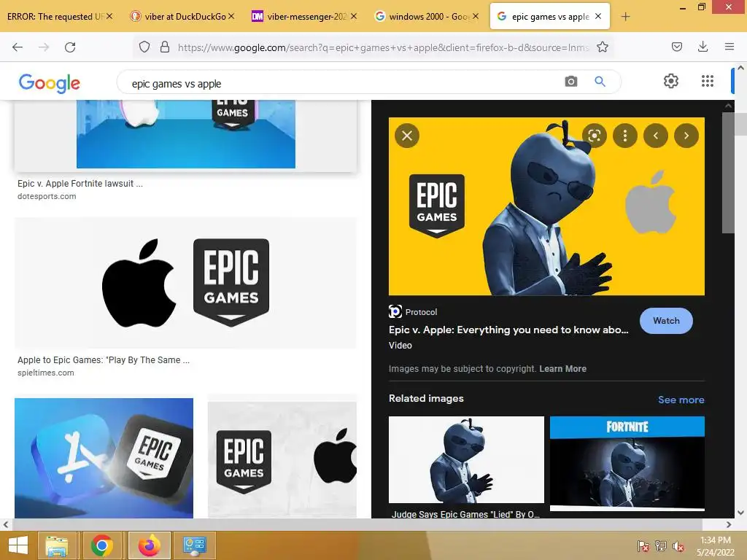Image resolution: width=747 pixels, height=560 pixels.
Task: Open tracking protection shield icon
Action: click(144, 47)
